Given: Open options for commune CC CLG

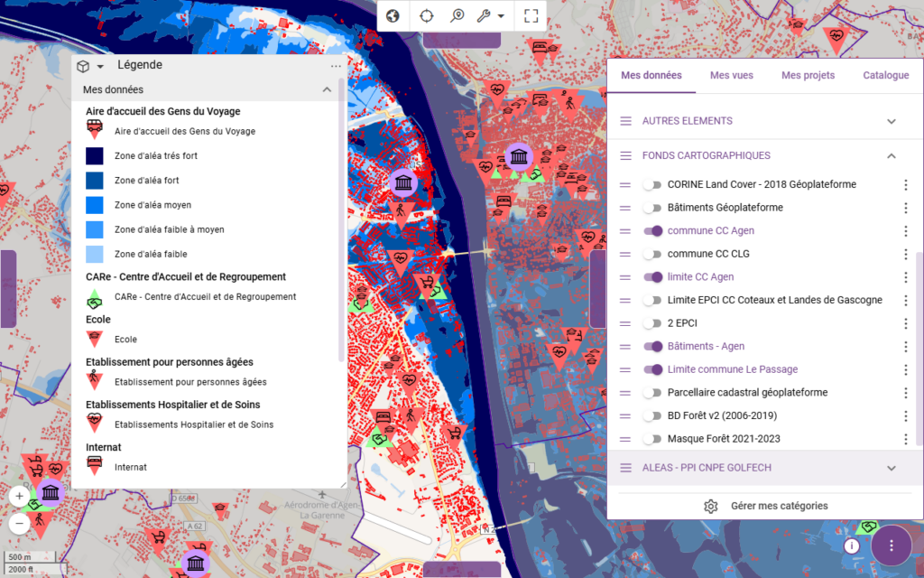Looking at the screenshot, I should (x=906, y=254).
